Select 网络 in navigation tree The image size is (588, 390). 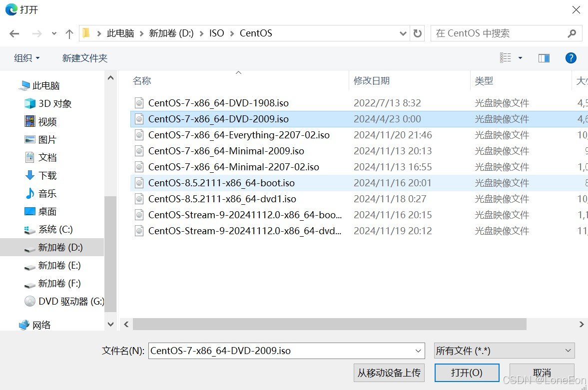41,325
